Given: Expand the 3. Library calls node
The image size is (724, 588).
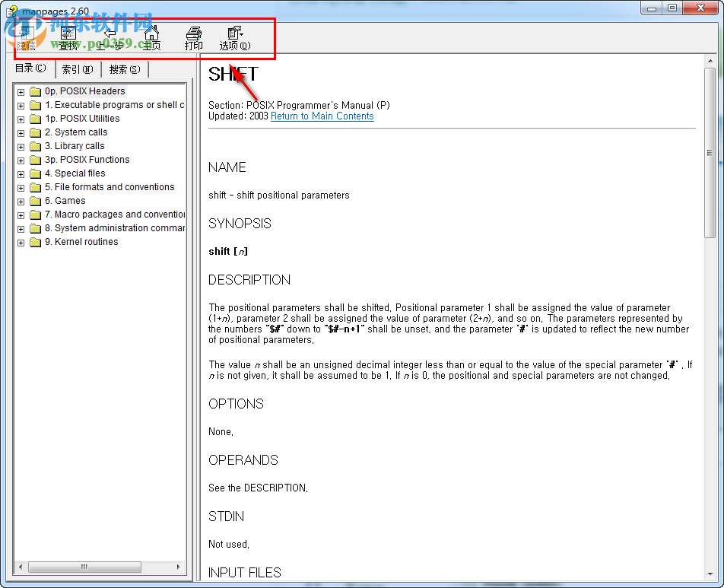Looking at the screenshot, I should (x=21, y=147).
